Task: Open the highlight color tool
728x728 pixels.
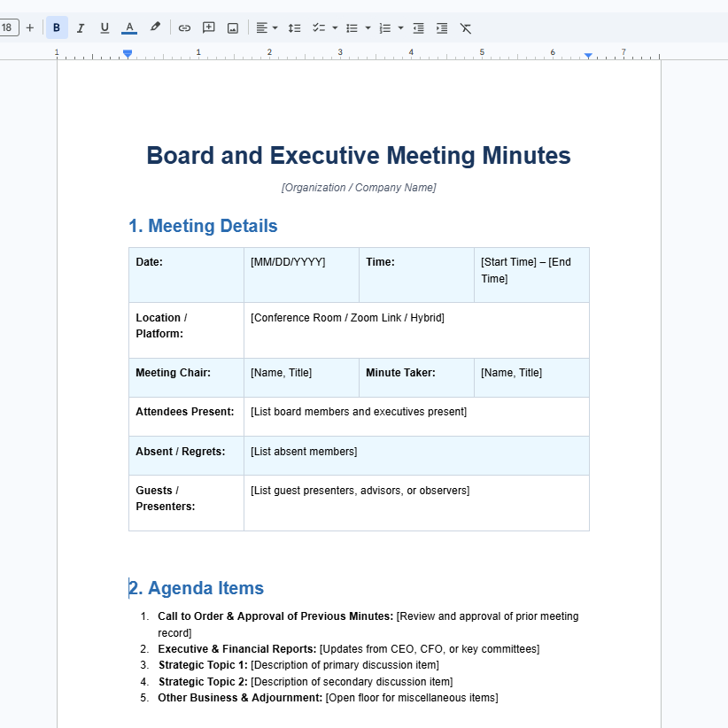Action: (155, 27)
